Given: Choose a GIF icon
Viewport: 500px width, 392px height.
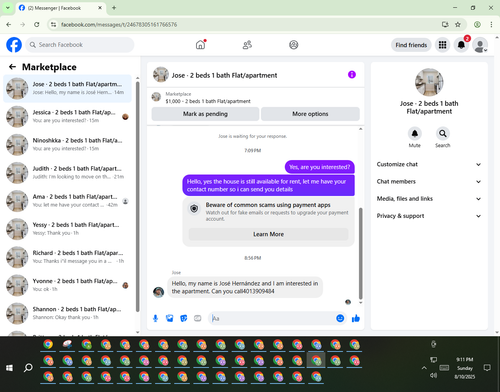Looking at the screenshot, I should click(x=198, y=318).
